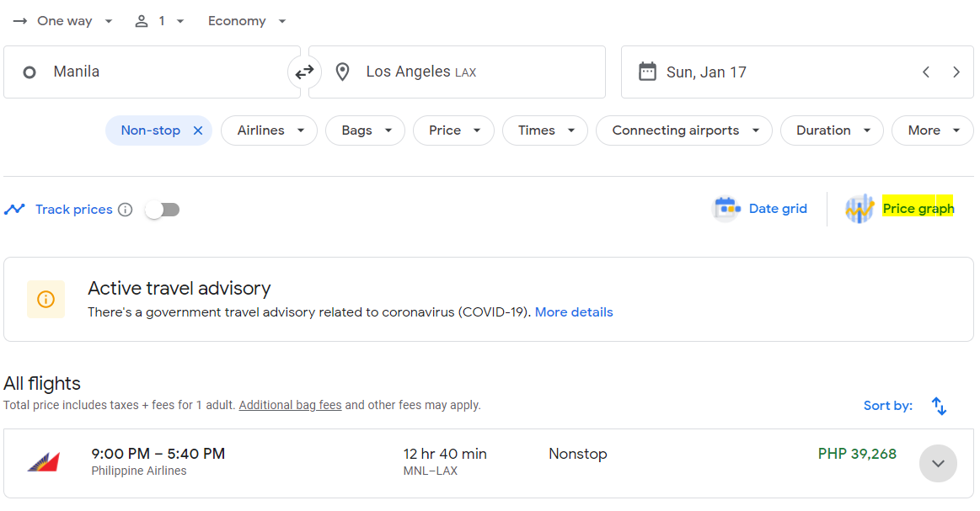
Task: Open the One way trip type dropdown
Action: click(63, 21)
